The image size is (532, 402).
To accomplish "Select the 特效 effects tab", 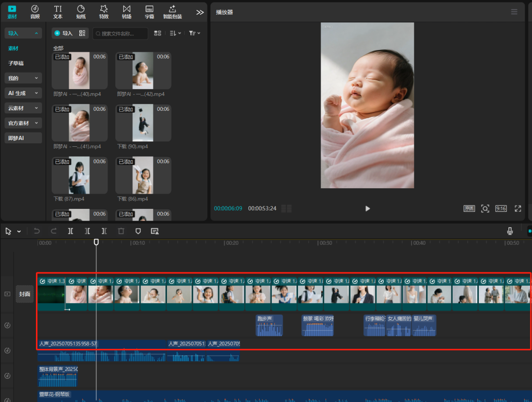I will (104, 12).
